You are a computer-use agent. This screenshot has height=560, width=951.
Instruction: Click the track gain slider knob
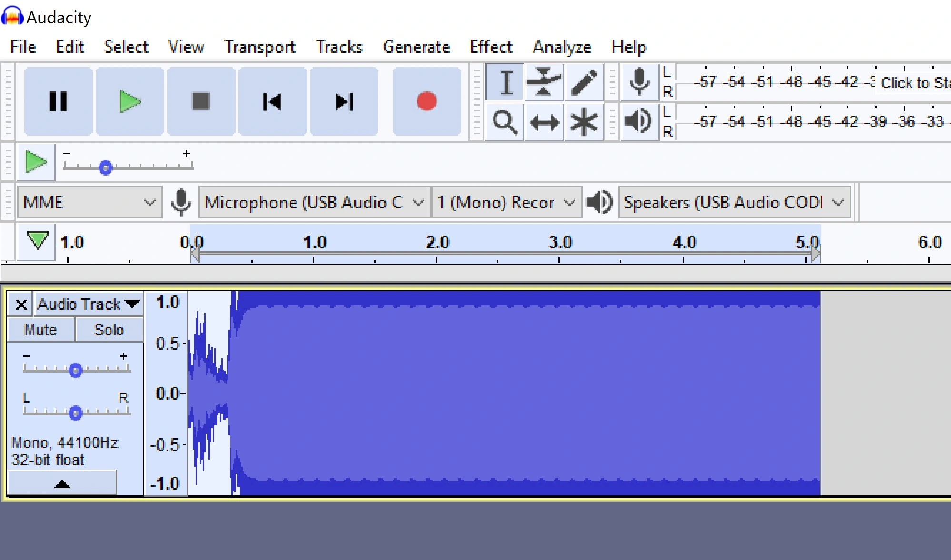pyautogui.click(x=76, y=370)
